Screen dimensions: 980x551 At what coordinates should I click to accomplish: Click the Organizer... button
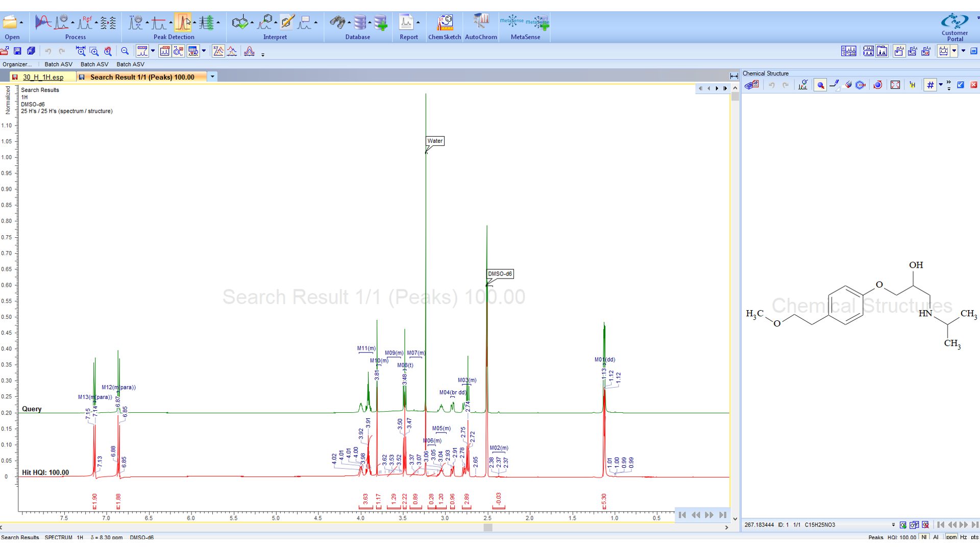[17, 64]
